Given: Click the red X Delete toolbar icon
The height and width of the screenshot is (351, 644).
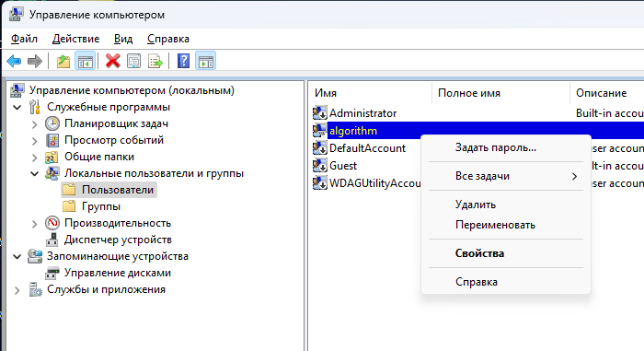Looking at the screenshot, I should pyautogui.click(x=112, y=62).
